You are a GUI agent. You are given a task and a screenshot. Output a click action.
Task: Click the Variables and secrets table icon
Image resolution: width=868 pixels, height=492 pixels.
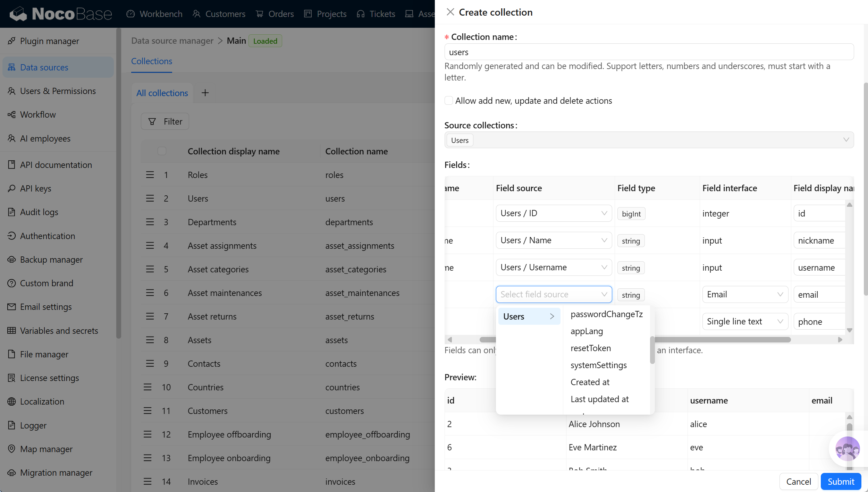11,331
